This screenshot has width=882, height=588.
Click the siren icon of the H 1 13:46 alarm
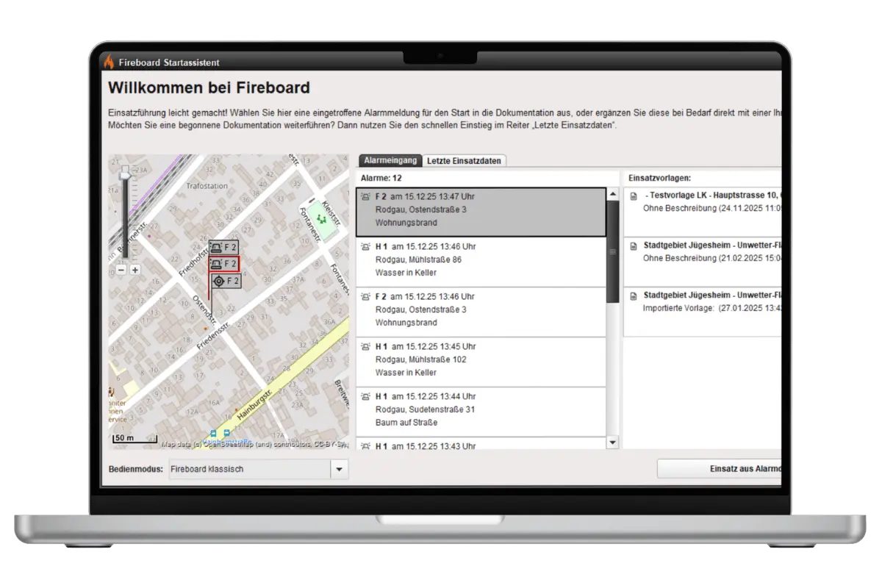pos(365,246)
